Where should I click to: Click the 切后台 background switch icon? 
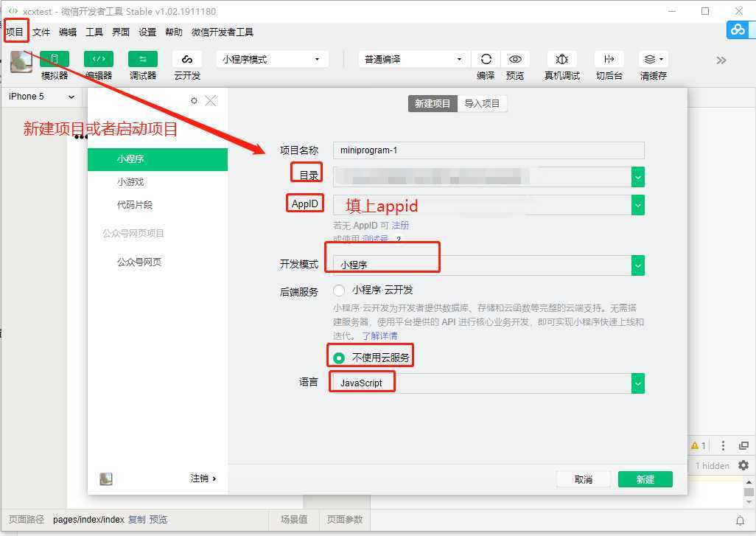tap(609, 59)
